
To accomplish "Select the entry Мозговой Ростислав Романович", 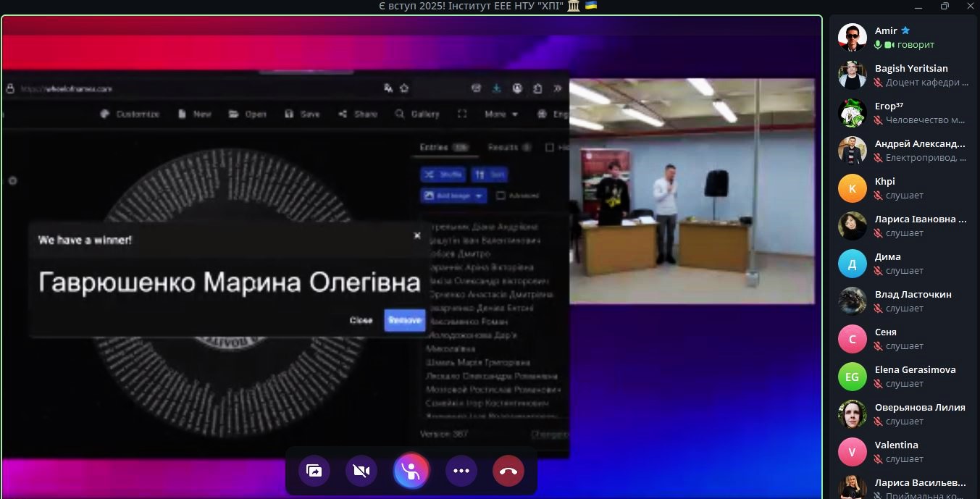I will [493, 390].
